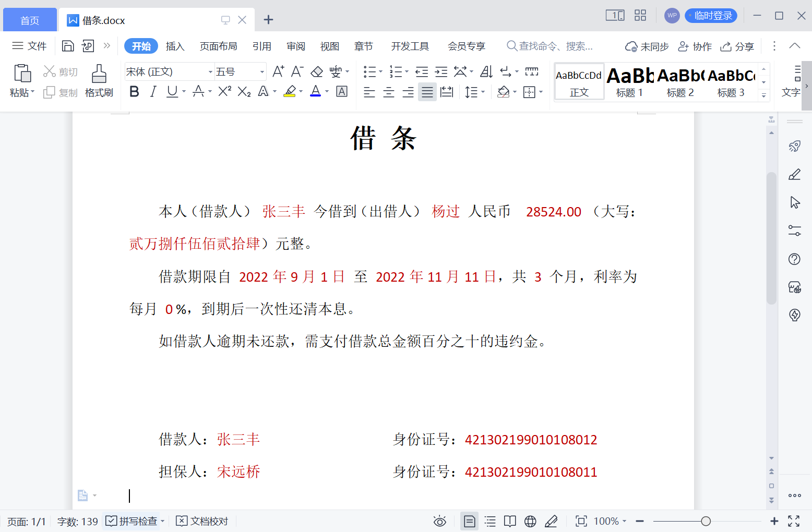Click the search commands field 查找命令

pos(555,46)
